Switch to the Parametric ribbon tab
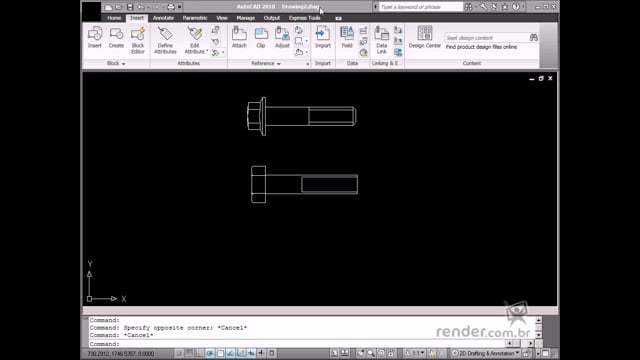The width and height of the screenshot is (640, 360). [x=195, y=18]
